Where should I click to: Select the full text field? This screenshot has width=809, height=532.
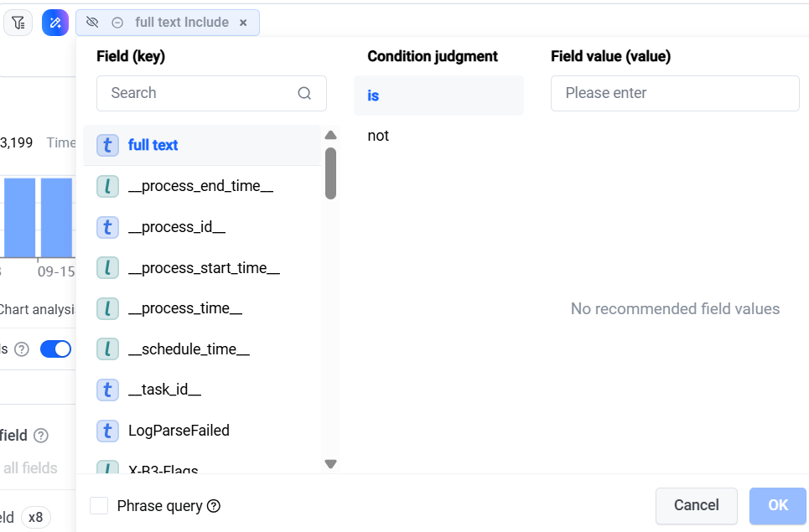pos(202,145)
